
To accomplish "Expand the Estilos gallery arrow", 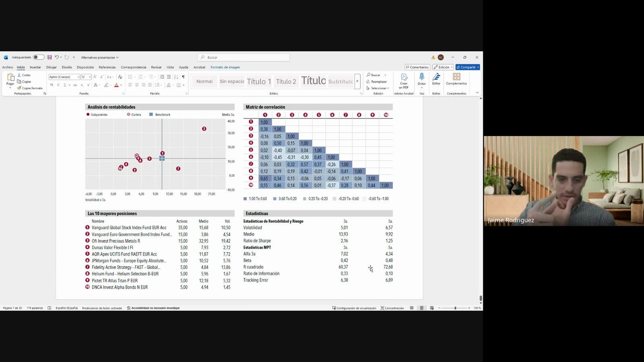I will click(357, 81).
